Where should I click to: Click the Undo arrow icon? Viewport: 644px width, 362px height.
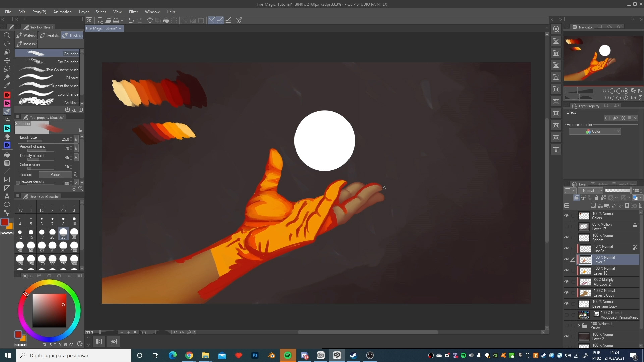[x=131, y=20]
